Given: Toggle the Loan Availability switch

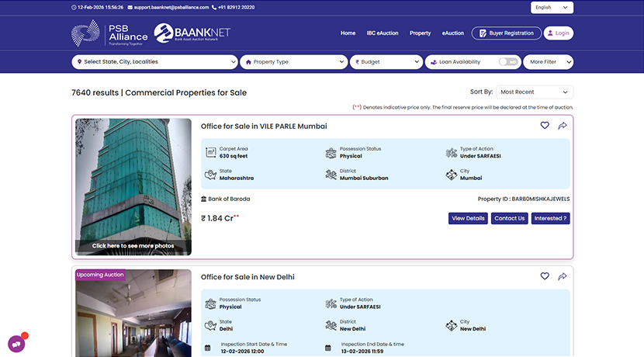Looking at the screenshot, I should [x=508, y=62].
